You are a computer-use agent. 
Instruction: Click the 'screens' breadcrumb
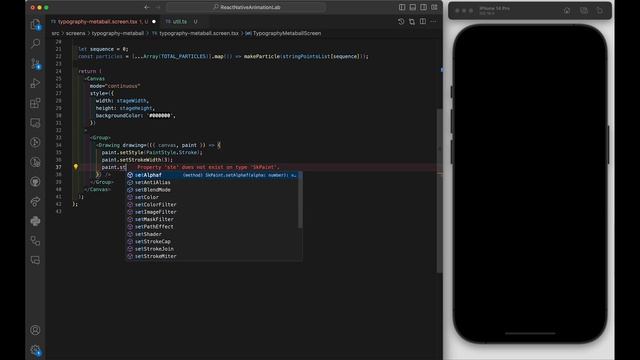coord(76,33)
